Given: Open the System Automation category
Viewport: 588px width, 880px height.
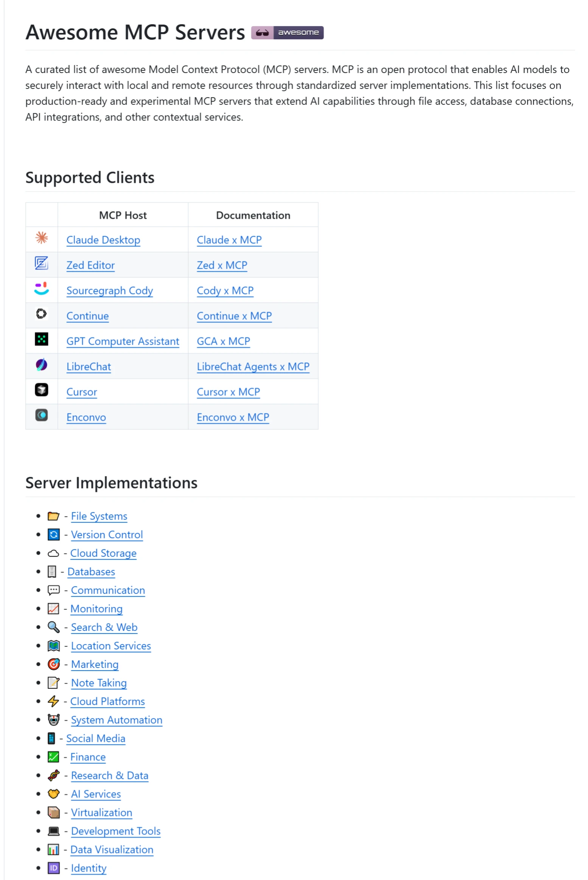Looking at the screenshot, I should tap(117, 720).
